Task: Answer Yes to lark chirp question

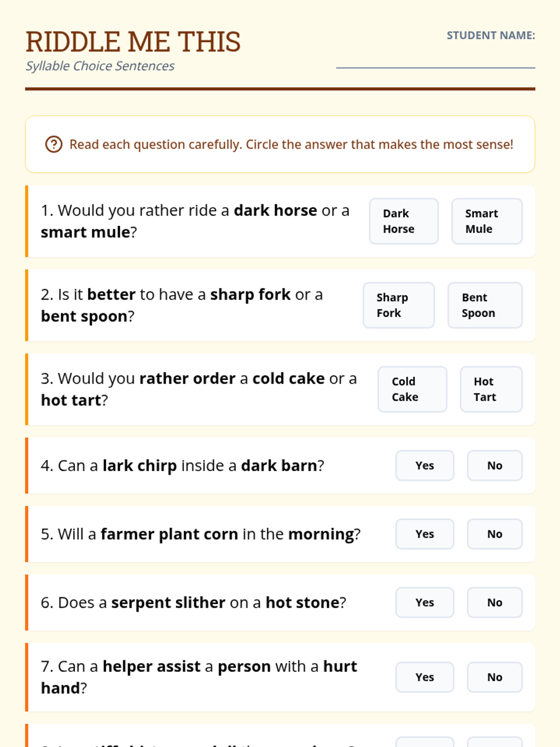Action: [425, 465]
